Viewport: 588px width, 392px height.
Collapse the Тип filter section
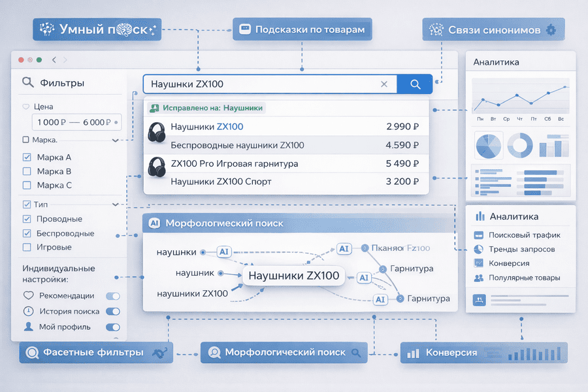(117, 203)
